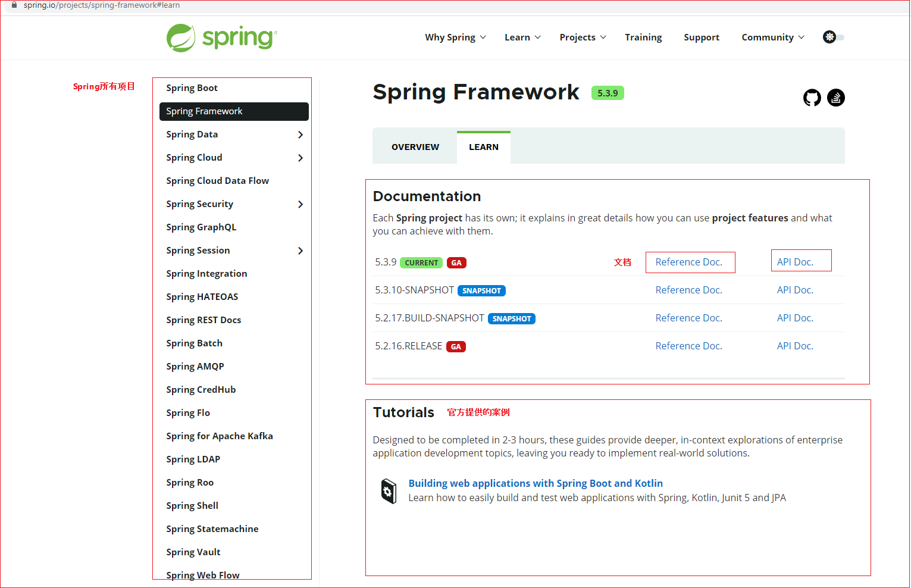
Task: Open the Community dropdown menu
Action: 772,37
